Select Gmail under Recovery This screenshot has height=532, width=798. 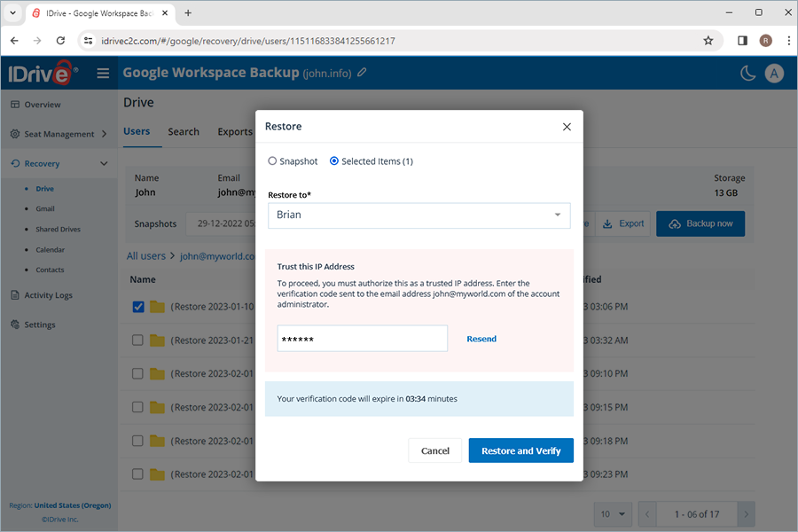[x=45, y=208]
